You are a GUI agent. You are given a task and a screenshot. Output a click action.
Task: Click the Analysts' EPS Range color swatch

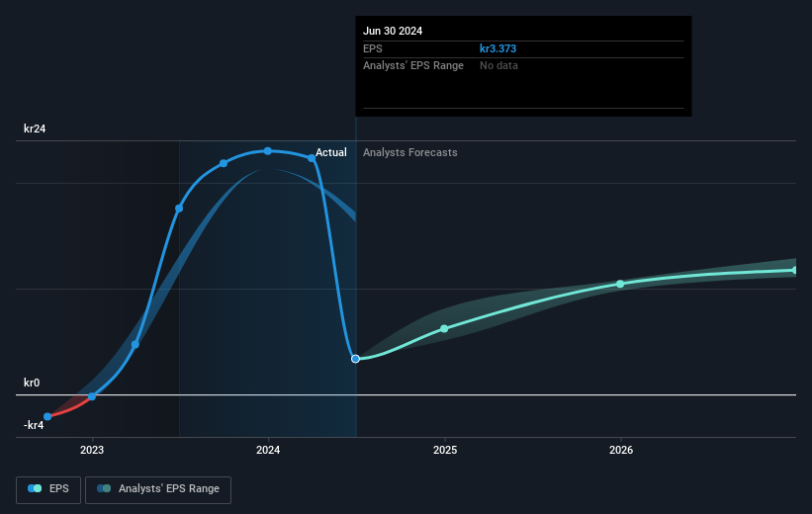(x=104, y=488)
